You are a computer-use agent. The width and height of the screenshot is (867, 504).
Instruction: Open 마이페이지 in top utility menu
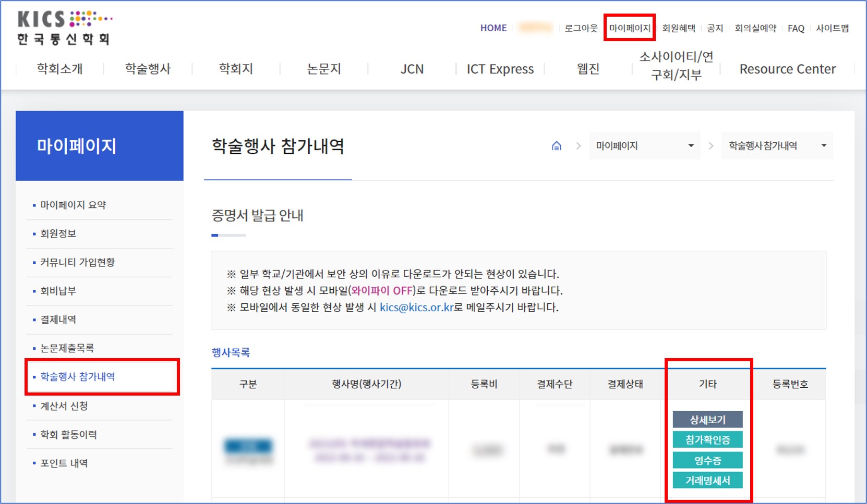click(630, 28)
